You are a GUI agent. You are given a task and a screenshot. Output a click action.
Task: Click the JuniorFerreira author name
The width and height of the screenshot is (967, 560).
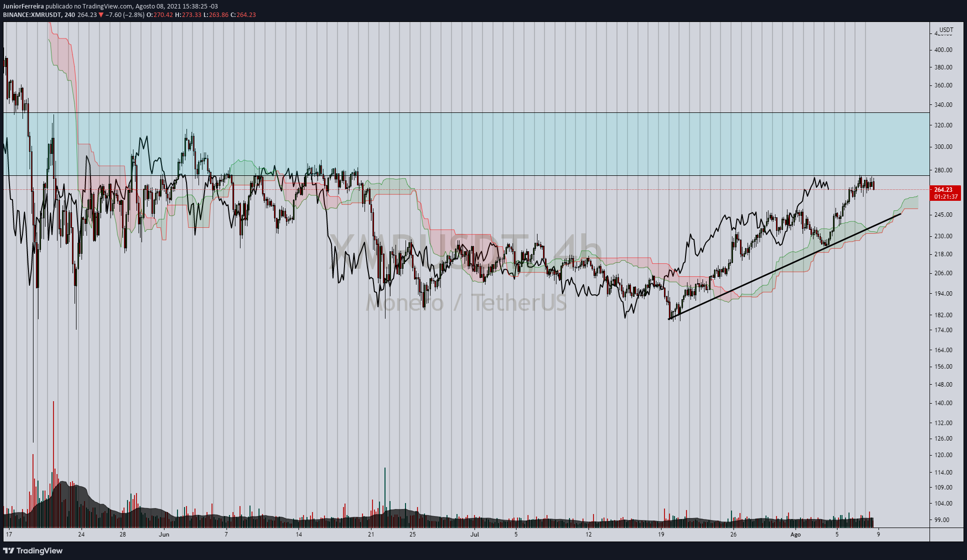23,6
